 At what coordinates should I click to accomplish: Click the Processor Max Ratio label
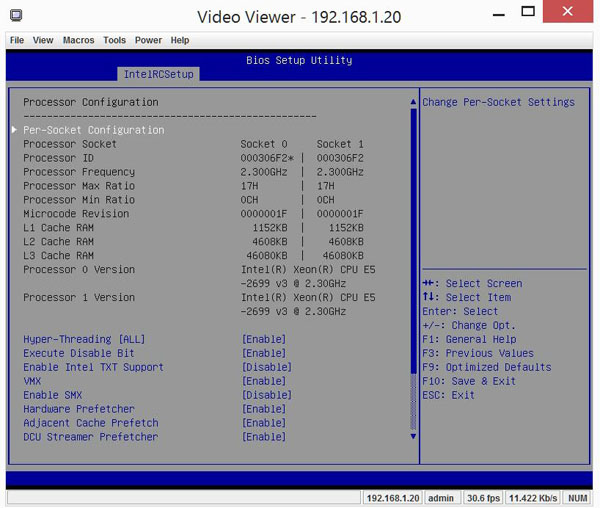tap(79, 186)
